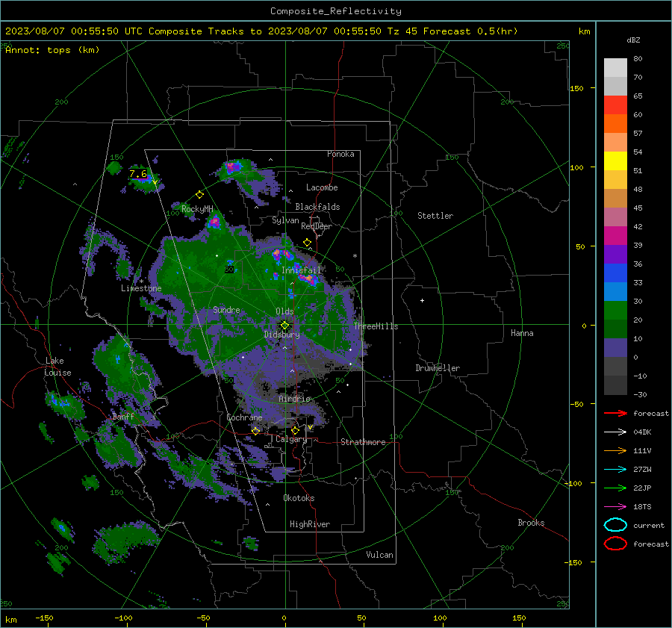Click the Hanna city label
Screen dimensions: 672x628
522,333
